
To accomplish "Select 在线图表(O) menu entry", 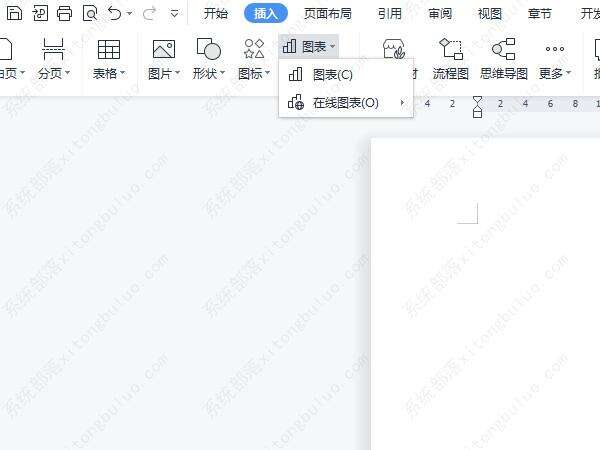I will [x=346, y=103].
